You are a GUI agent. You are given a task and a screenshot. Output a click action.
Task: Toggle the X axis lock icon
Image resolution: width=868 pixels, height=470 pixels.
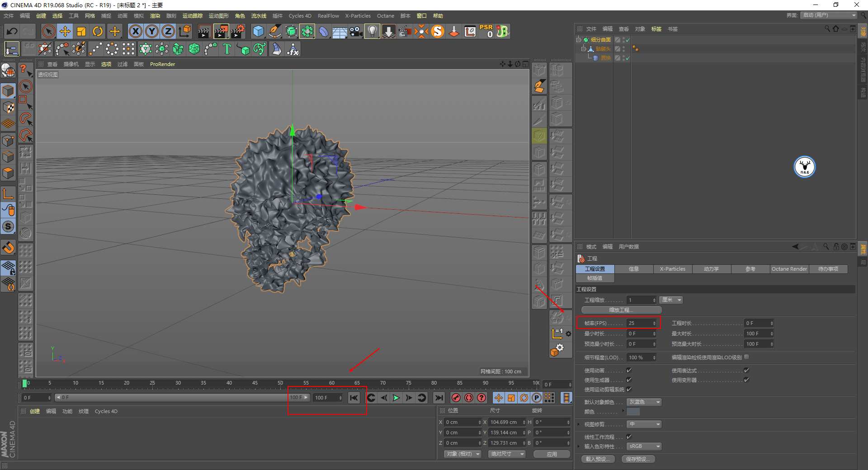(x=135, y=31)
